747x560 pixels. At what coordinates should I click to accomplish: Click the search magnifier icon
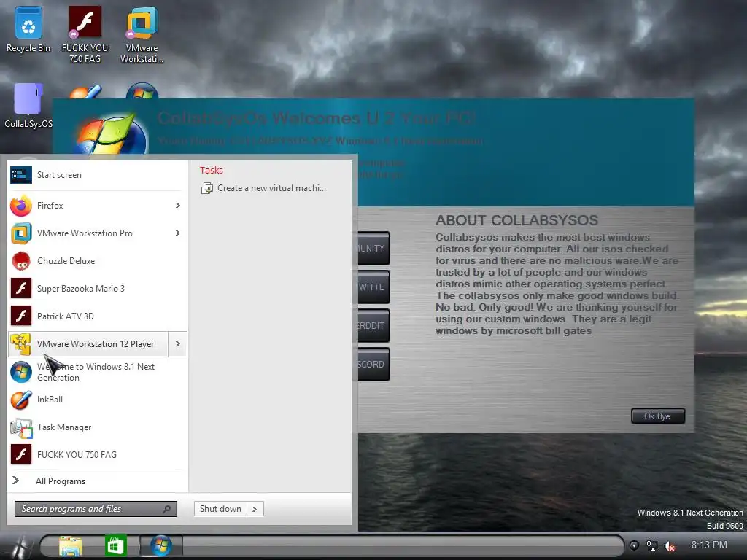166,509
